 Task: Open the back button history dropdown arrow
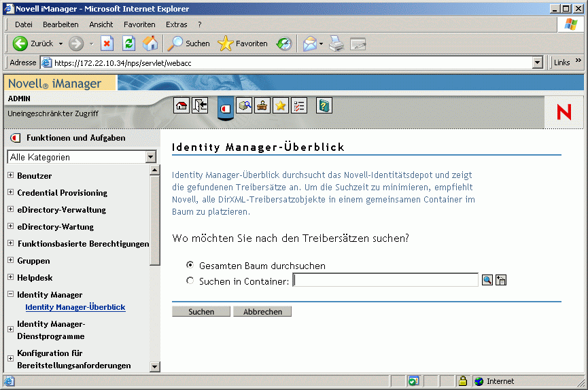pyautogui.click(x=60, y=44)
